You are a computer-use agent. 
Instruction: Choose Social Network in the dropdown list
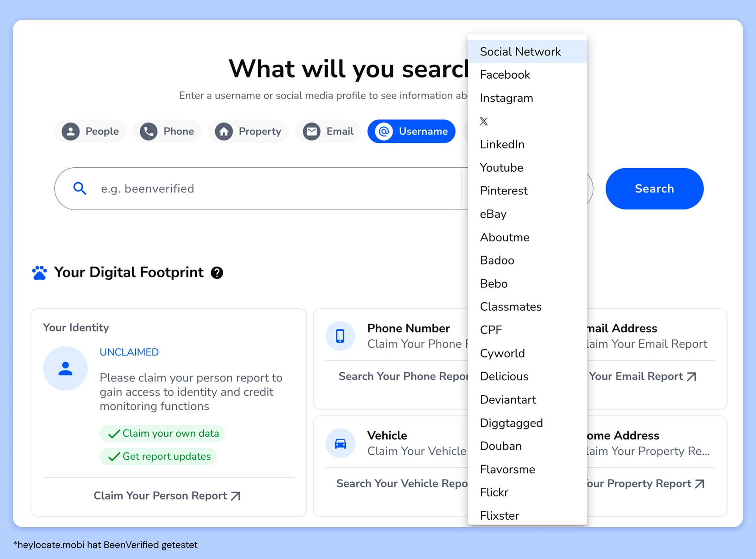[527, 52]
